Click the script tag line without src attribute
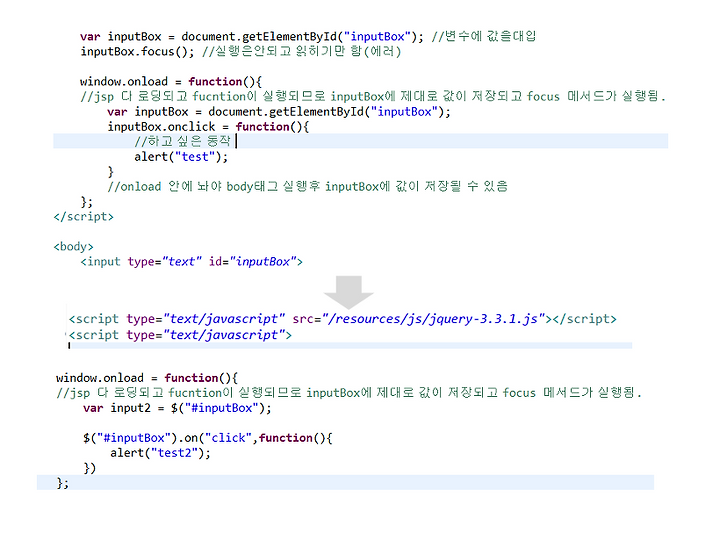The width and height of the screenshot is (720, 540). coord(180,335)
